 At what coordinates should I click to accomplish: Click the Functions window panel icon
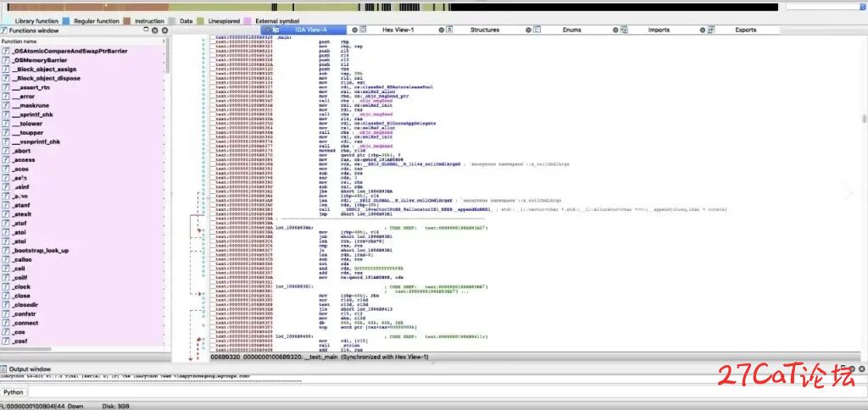click(x=4, y=30)
